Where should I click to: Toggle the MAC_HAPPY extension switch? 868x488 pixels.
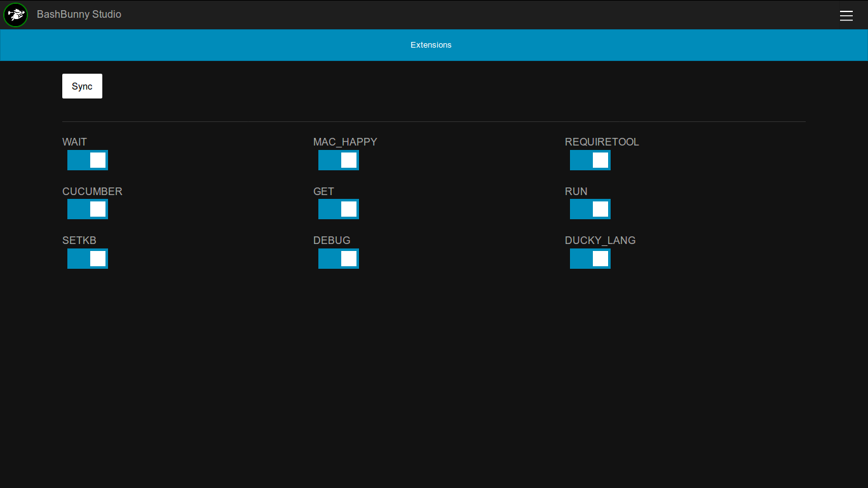[339, 160]
